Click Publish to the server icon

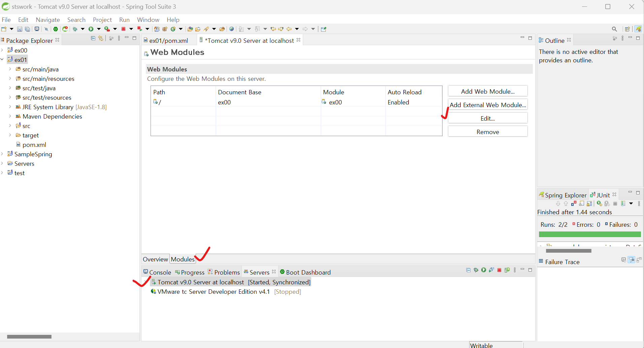507,270
